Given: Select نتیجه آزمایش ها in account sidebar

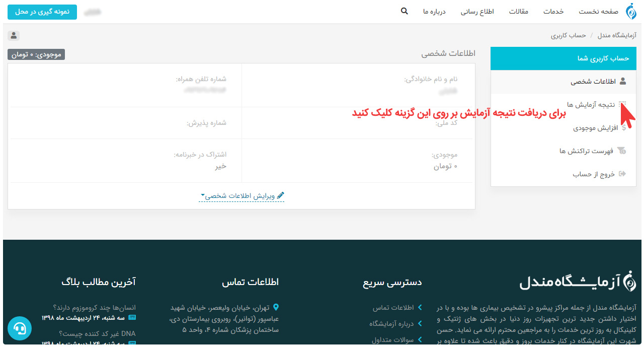Looking at the screenshot, I should click(x=563, y=105).
